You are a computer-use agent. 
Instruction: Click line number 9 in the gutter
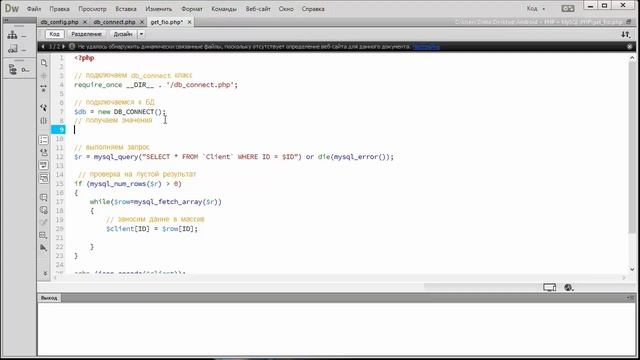pos(58,130)
